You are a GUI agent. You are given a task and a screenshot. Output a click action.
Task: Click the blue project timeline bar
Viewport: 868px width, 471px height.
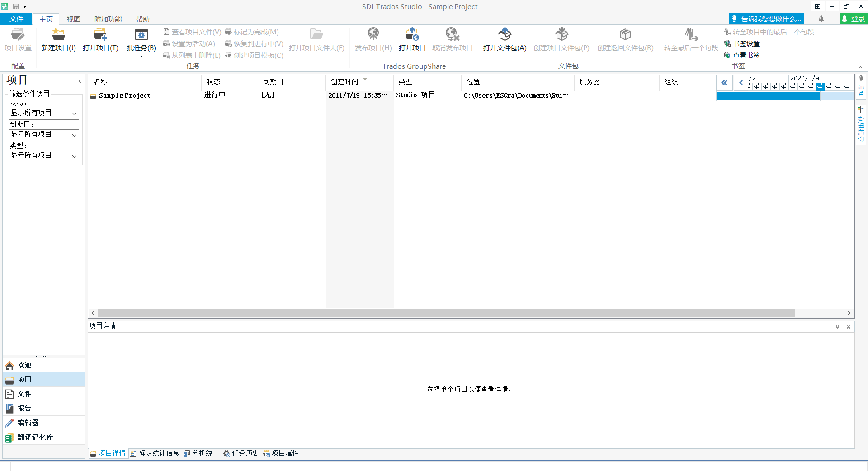(768, 96)
